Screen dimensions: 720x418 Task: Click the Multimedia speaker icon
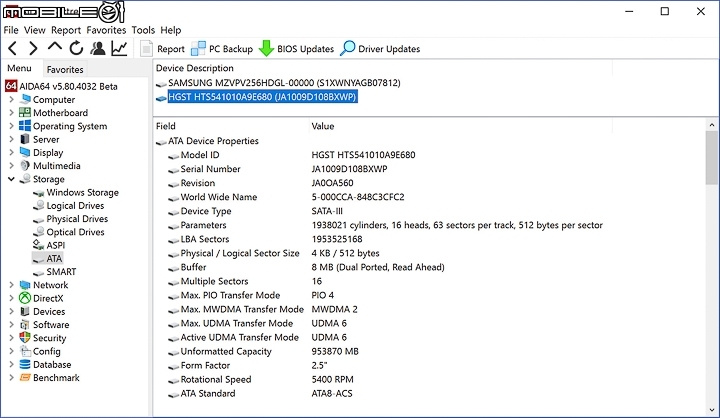point(25,166)
